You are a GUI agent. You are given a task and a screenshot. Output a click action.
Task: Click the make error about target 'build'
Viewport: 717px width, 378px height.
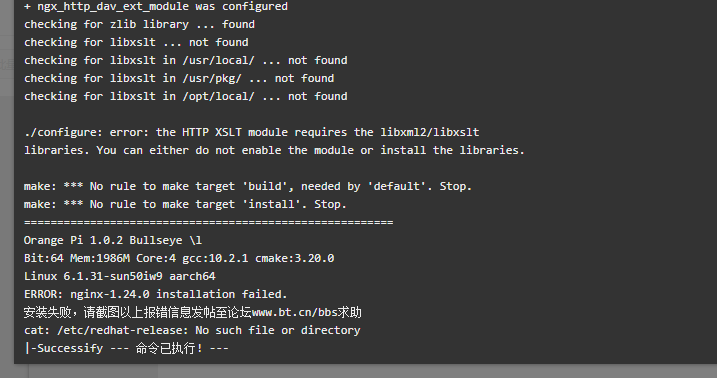(x=248, y=186)
